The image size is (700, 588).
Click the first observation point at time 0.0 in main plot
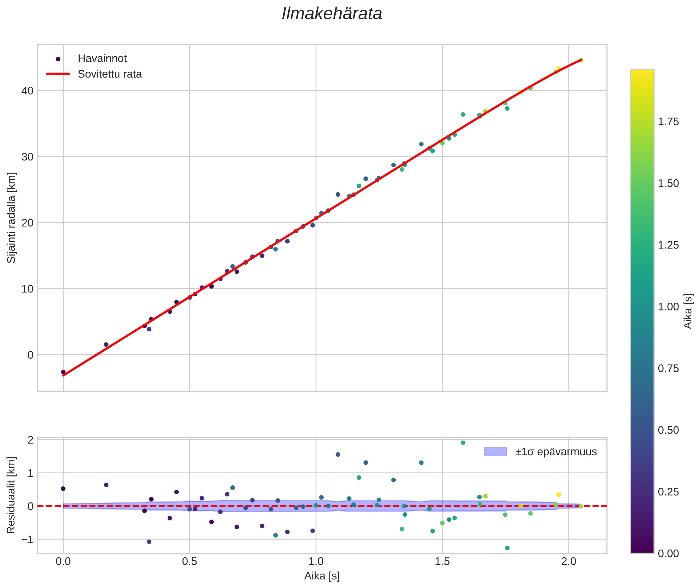point(63,372)
